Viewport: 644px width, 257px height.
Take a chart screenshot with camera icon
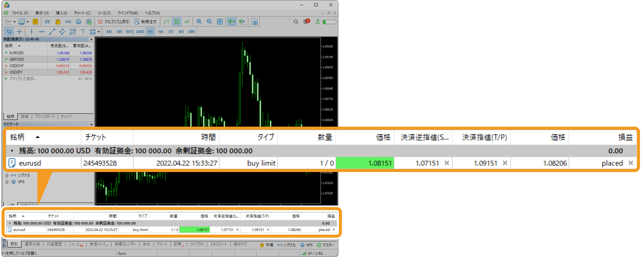click(255, 22)
